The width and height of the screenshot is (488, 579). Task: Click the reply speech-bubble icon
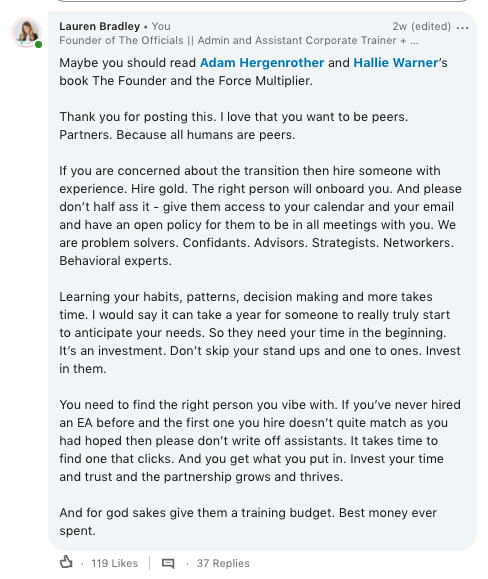click(x=168, y=563)
